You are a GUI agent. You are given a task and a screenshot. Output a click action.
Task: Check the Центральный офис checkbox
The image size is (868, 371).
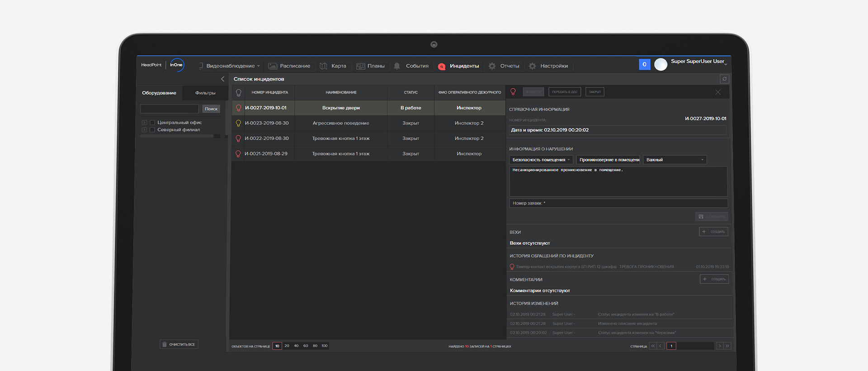click(x=152, y=123)
